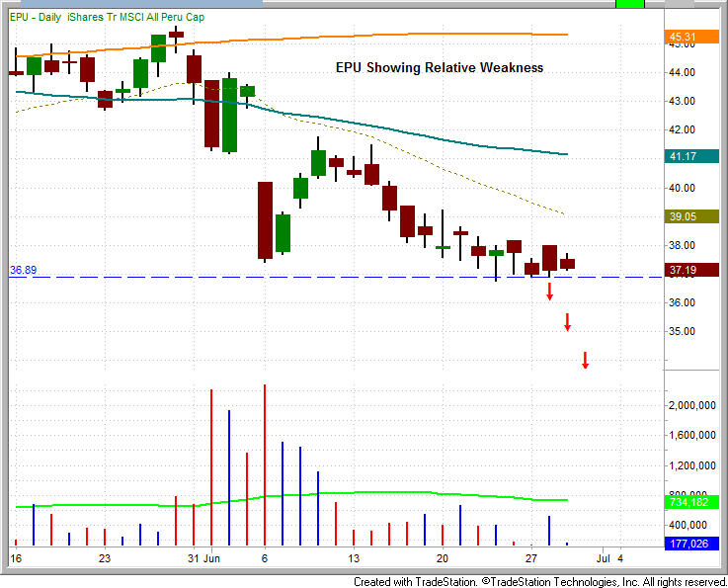Click the teal 41.17 price tag

691,156
